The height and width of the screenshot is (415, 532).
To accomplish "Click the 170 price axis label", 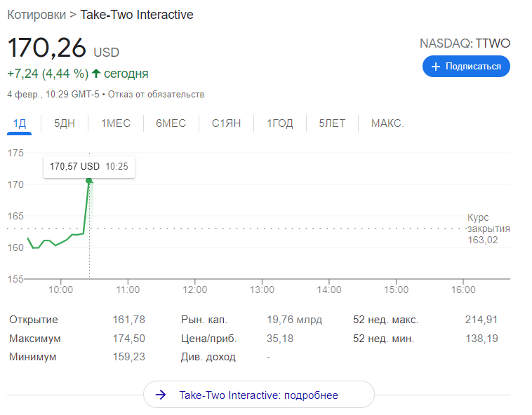I will click(15, 184).
